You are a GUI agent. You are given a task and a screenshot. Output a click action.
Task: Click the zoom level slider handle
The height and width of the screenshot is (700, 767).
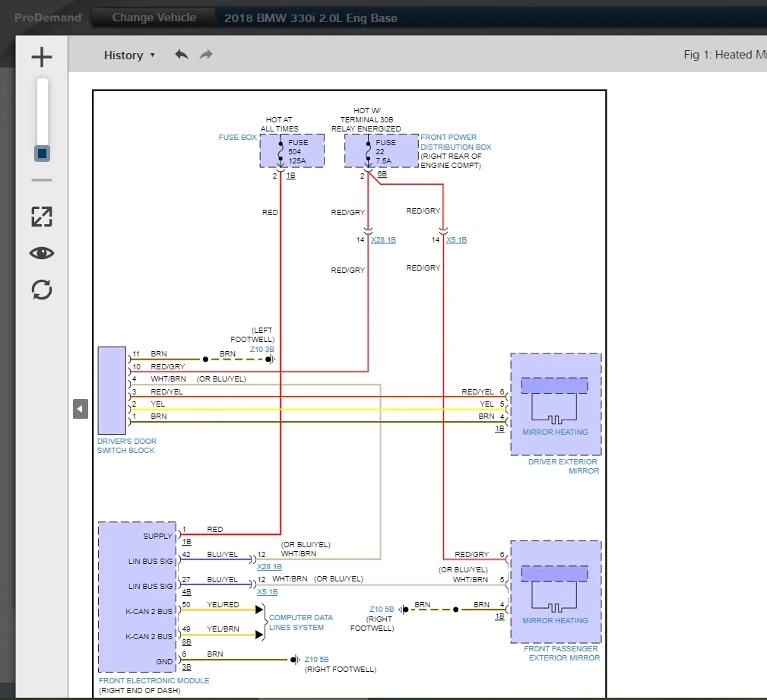[42, 153]
